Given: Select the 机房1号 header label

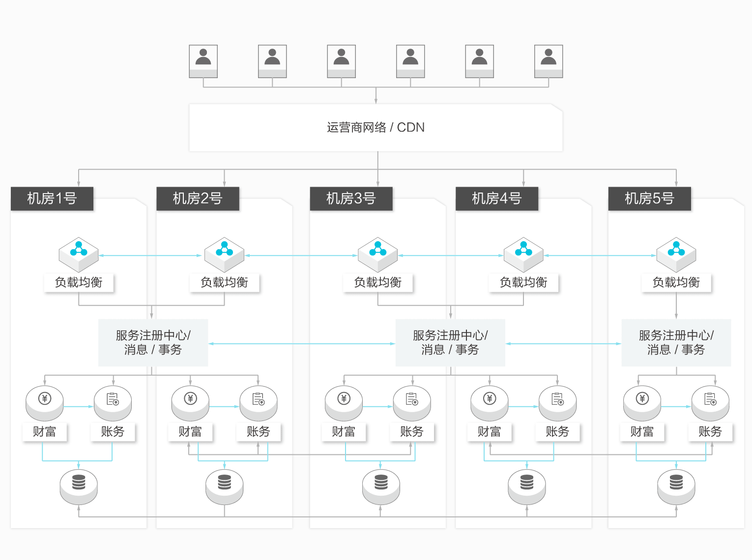Looking at the screenshot, I should tap(52, 198).
